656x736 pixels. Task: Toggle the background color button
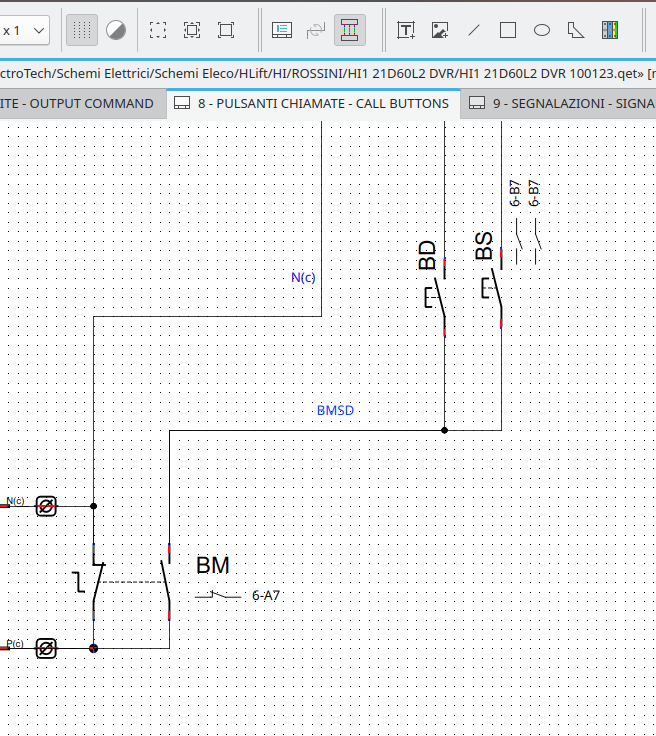(x=116, y=30)
